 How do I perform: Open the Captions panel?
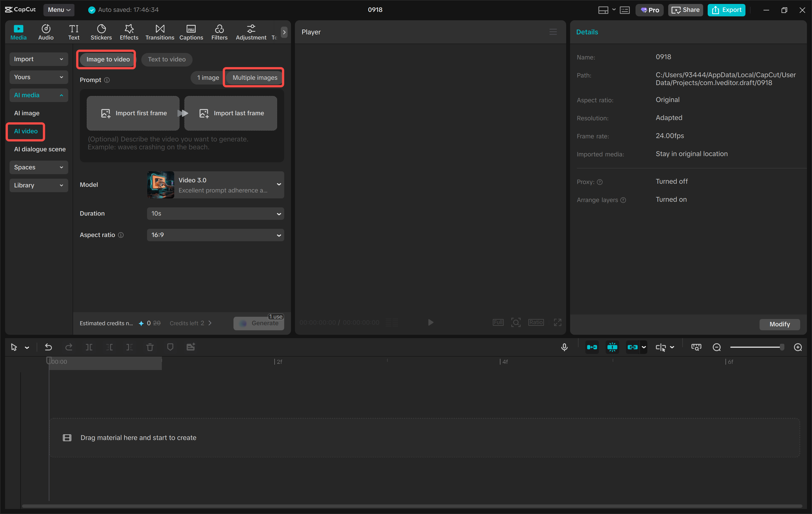click(x=191, y=32)
